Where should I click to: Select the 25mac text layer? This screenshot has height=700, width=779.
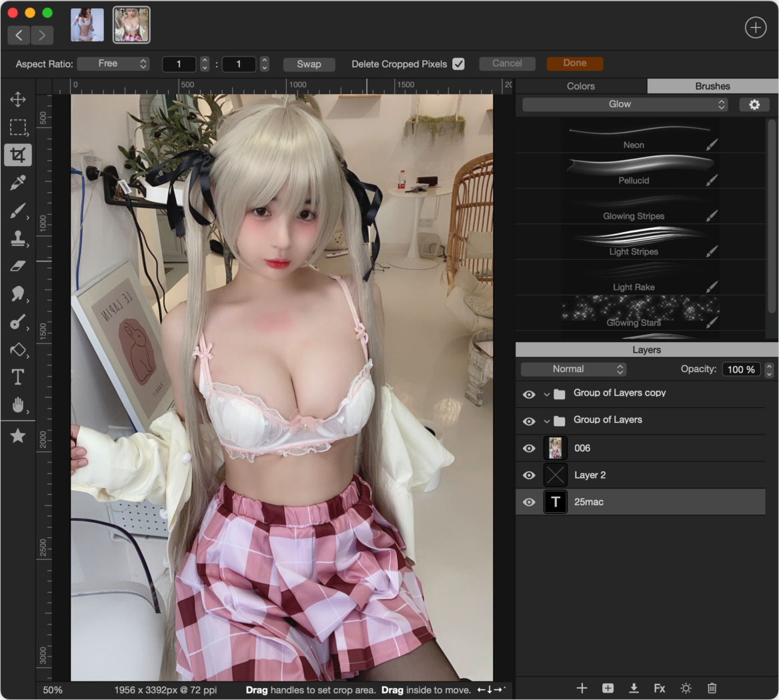[640, 502]
